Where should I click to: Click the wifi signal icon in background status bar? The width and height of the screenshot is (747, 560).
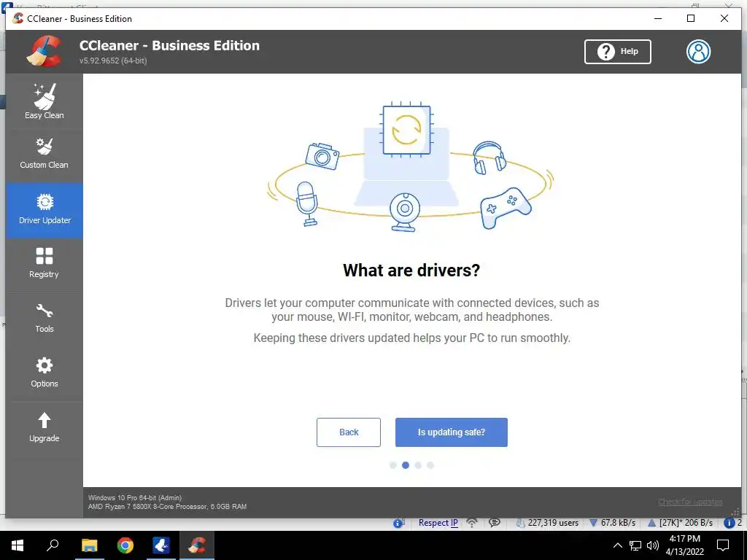472,523
